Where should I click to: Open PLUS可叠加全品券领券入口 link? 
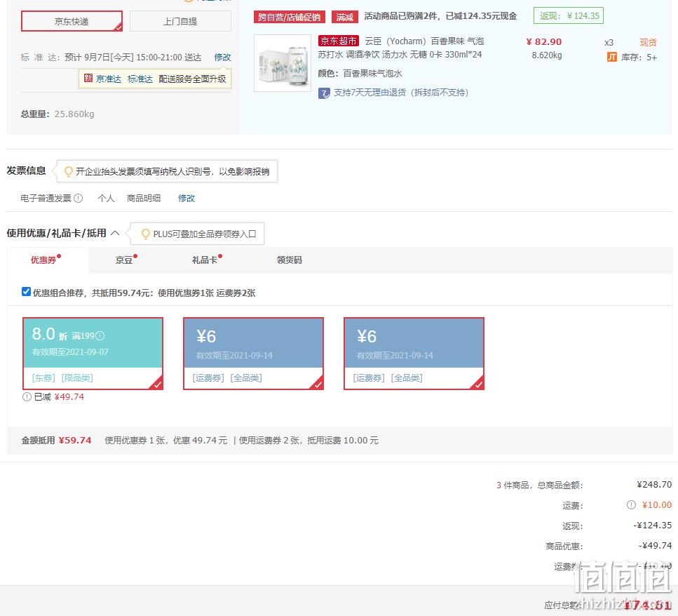[205, 234]
